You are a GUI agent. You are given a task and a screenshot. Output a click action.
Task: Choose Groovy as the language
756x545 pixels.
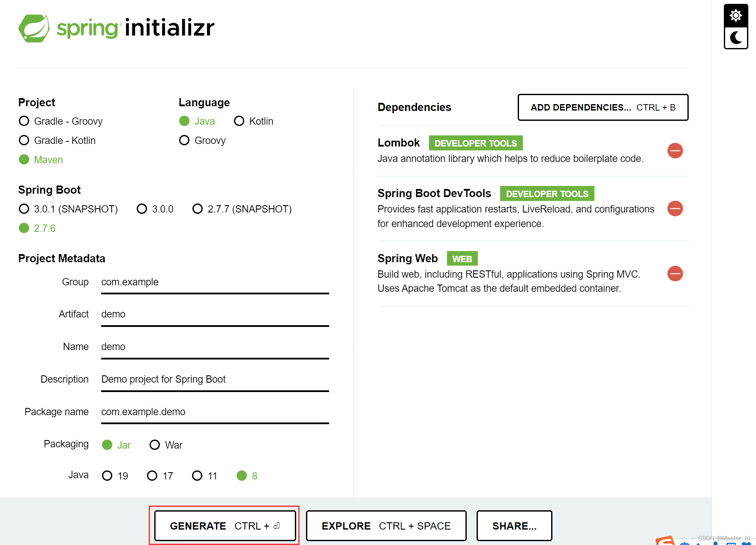click(202, 141)
